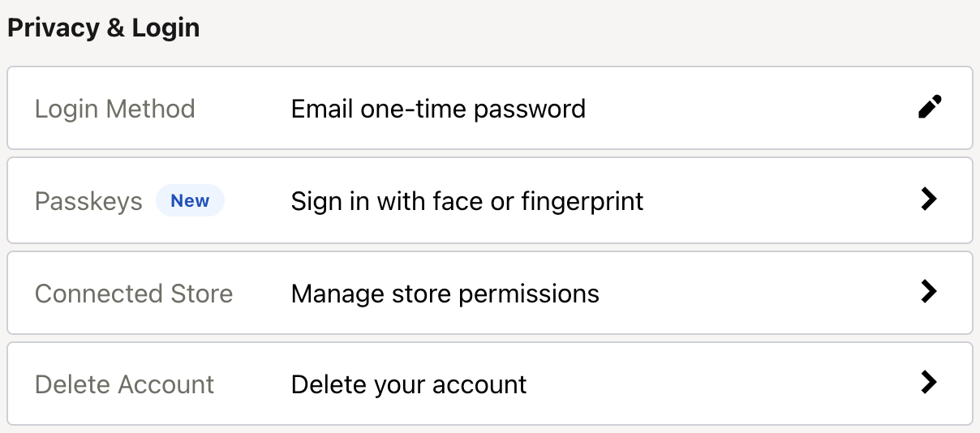Click Manage store permissions text
The width and height of the screenshot is (980, 433).
coord(445,293)
